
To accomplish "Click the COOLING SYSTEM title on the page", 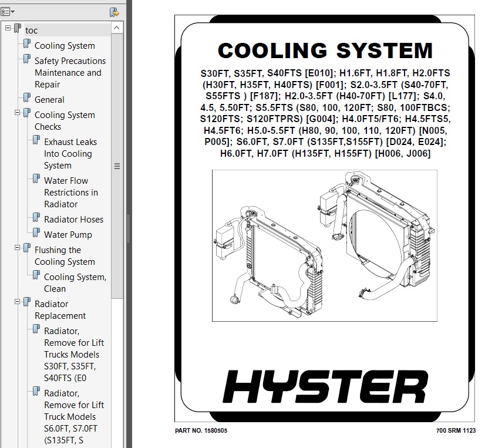I will 325,50.
